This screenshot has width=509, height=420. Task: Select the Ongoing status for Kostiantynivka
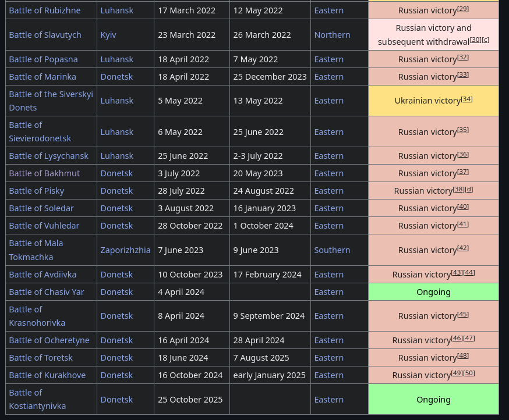click(x=433, y=399)
